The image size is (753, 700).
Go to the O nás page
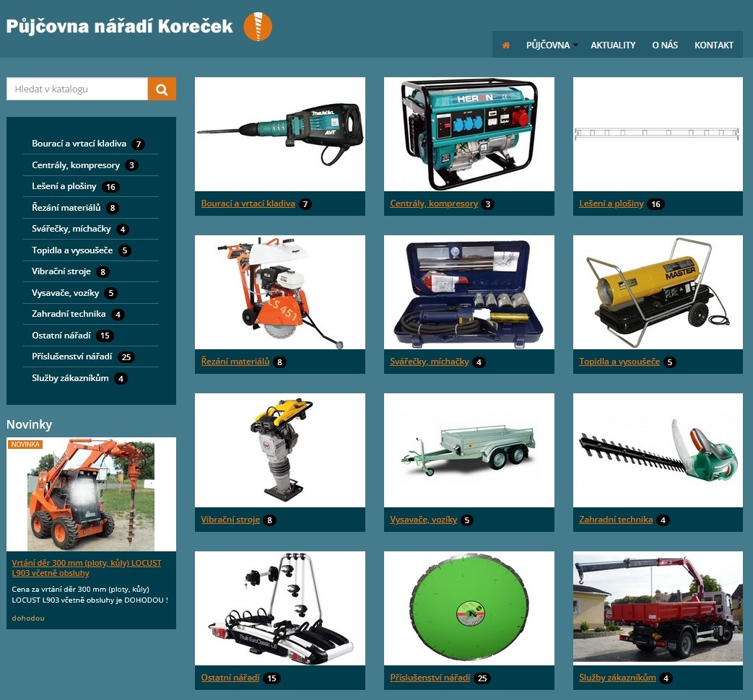tap(665, 45)
